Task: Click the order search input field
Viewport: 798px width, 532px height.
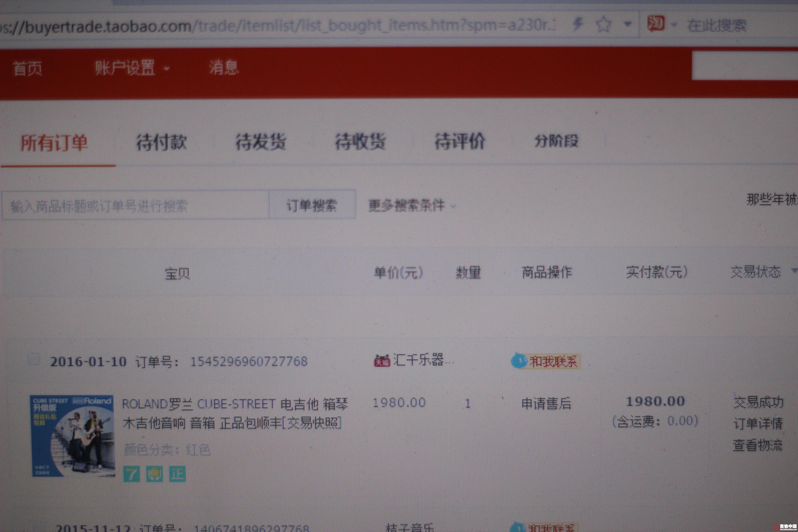Action: tap(136, 205)
